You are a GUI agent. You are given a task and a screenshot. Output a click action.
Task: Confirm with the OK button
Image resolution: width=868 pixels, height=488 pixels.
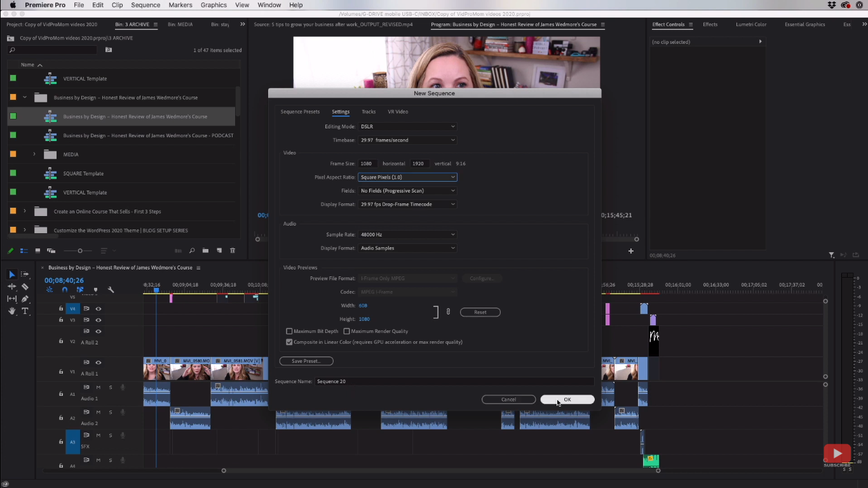(567, 400)
